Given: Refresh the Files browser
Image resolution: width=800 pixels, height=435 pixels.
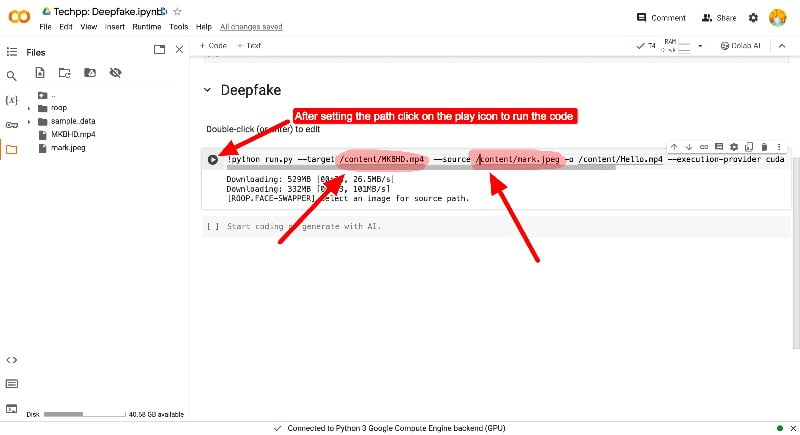Looking at the screenshot, I should (65, 73).
